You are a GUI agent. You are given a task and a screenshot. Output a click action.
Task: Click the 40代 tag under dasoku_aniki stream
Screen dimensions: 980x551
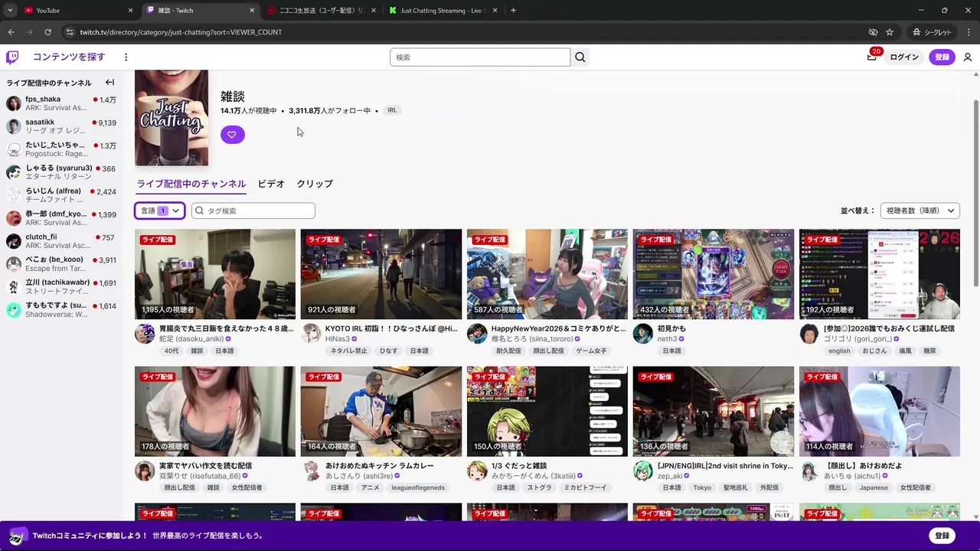pyautogui.click(x=171, y=350)
